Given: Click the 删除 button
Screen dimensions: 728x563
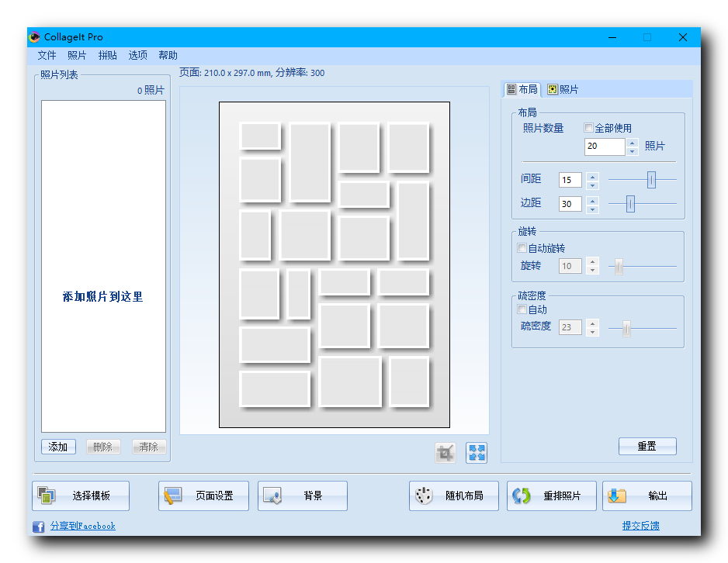Looking at the screenshot, I should 103,447.
